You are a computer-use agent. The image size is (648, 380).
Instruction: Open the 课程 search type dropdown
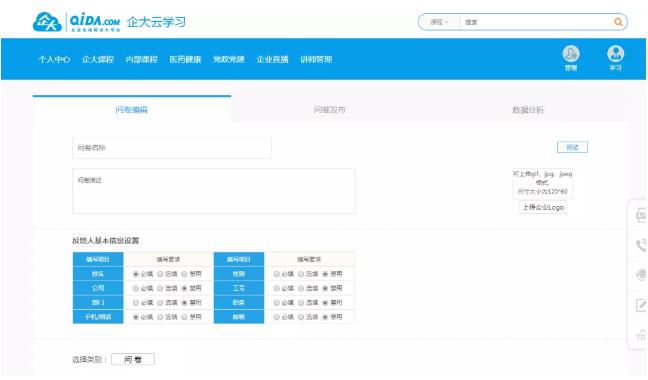pyautogui.click(x=439, y=22)
